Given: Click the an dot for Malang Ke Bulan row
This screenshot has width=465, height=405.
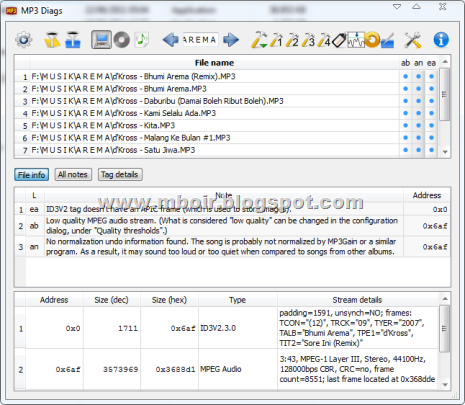Looking at the screenshot, I should point(418,138).
